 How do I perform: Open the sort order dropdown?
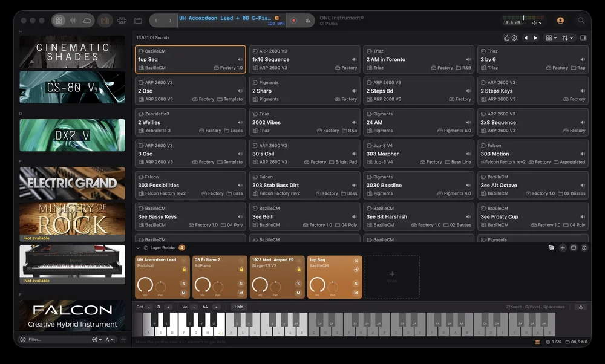[x=567, y=37]
